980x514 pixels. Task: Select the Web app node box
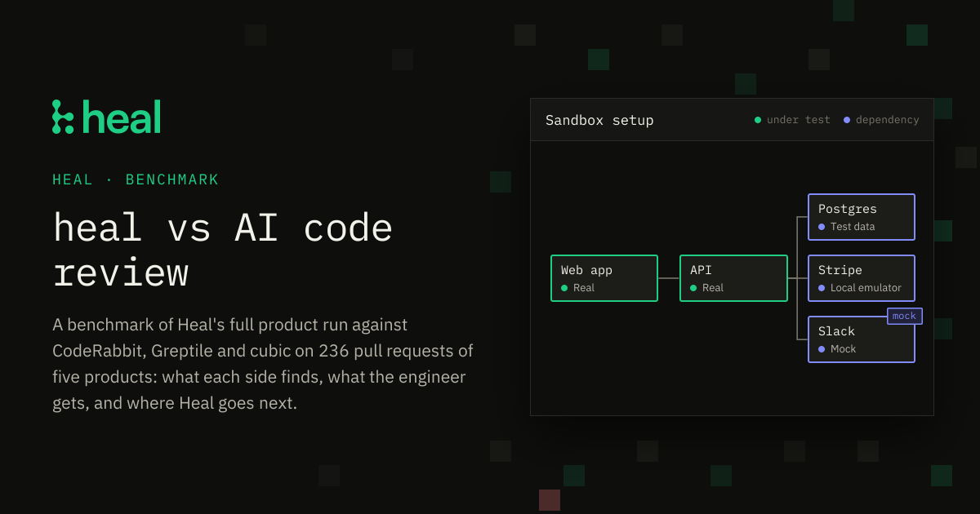coord(604,278)
